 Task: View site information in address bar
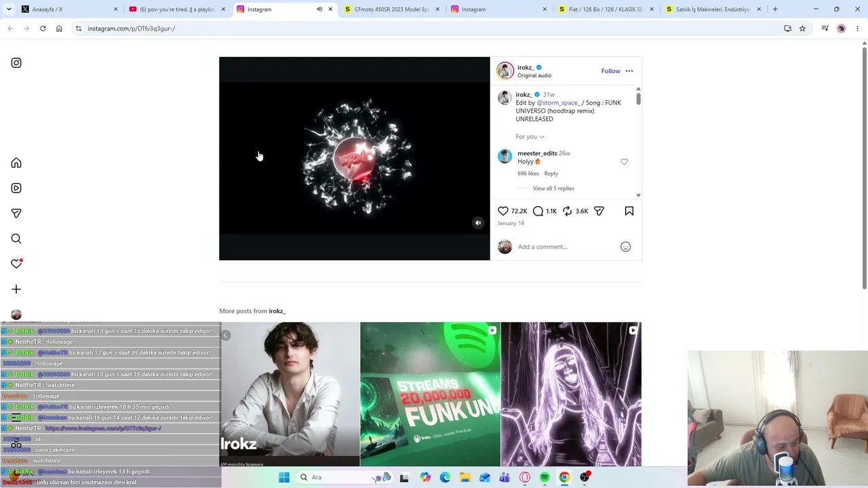click(x=79, y=28)
